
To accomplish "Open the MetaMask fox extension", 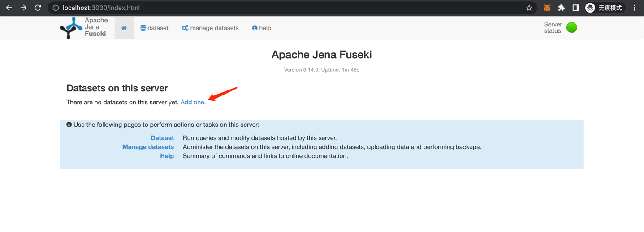I will pyautogui.click(x=547, y=8).
